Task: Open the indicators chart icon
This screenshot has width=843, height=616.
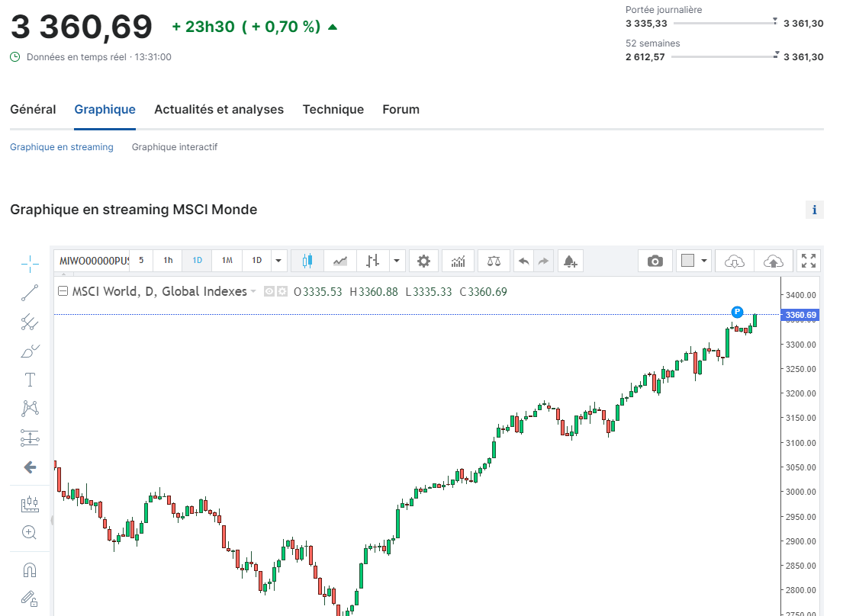Action: [458, 261]
